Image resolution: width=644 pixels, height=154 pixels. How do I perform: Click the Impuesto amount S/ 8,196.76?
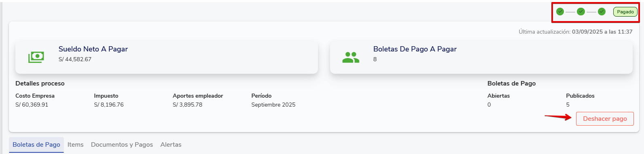(109, 105)
